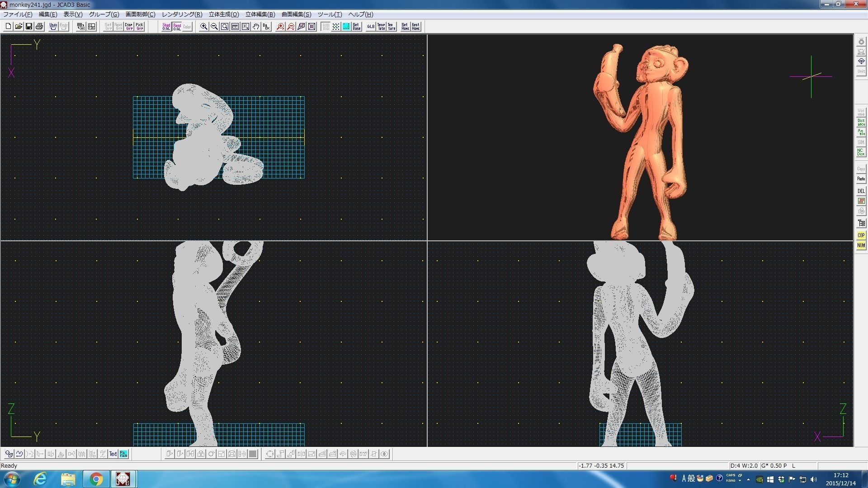
Task: Open the レンダリング(R) menu
Action: pyautogui.click(x=182, y=14)
